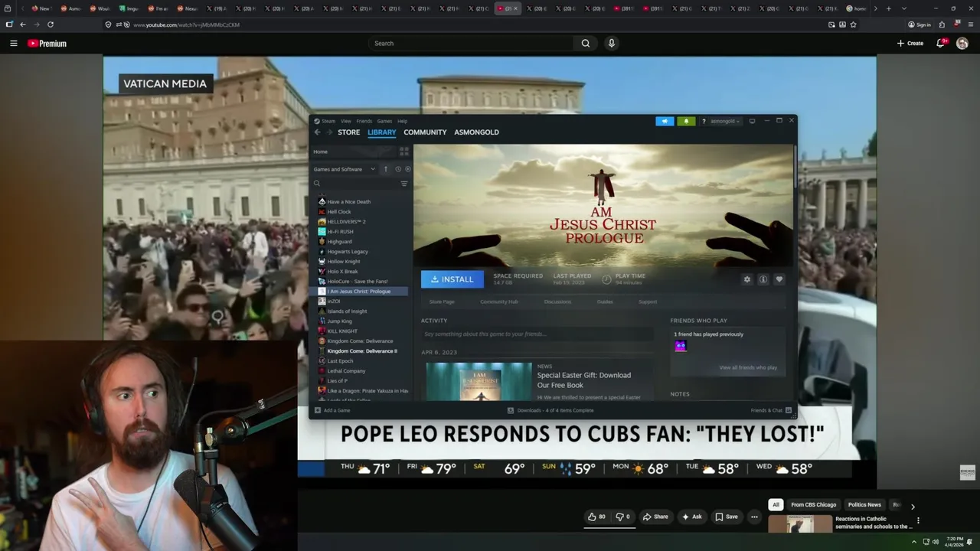Viewport: 980px width, 551px height.
Task: Open Special Easter Gift news thumbnail
Action: 479,381
